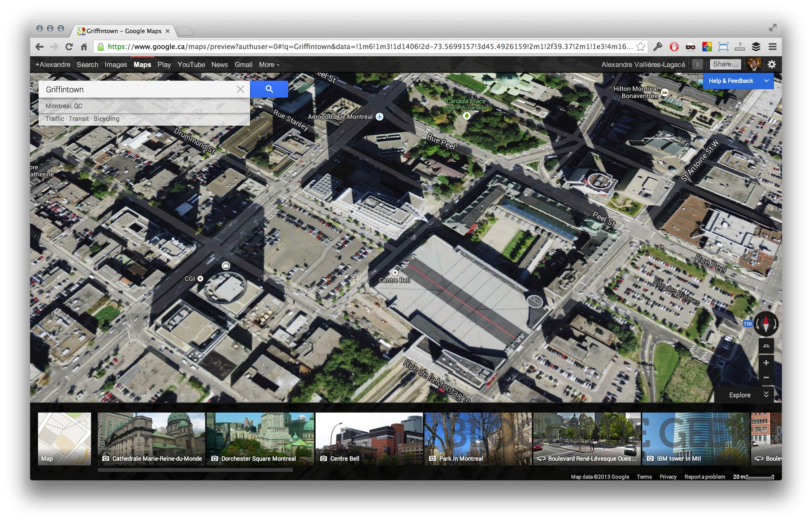Image resolution: width=812 pixels, height=522 pixels.
Task: Open Cathedrale Marie-Reine-du-Monde photo
Action: [151, 439]
